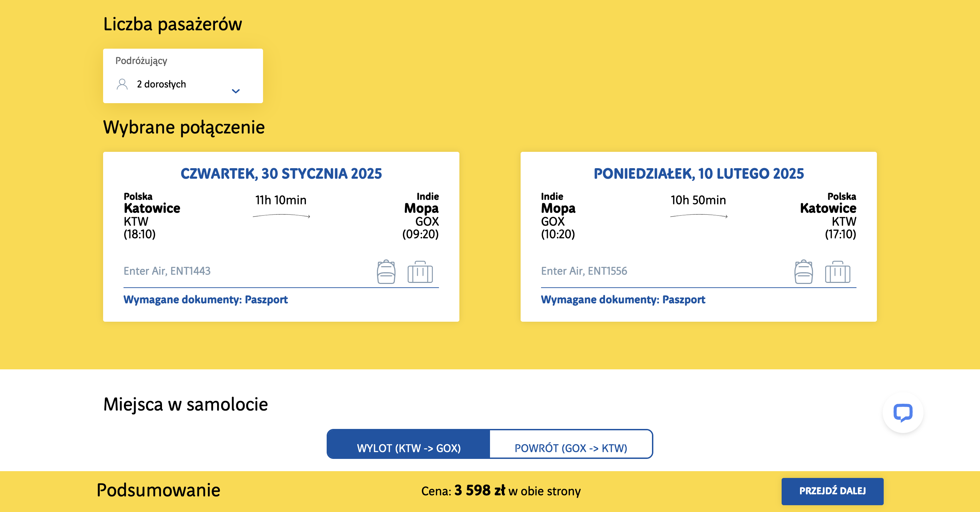Click the Enter Air, ENT1556 flight label

pos(584,271)
